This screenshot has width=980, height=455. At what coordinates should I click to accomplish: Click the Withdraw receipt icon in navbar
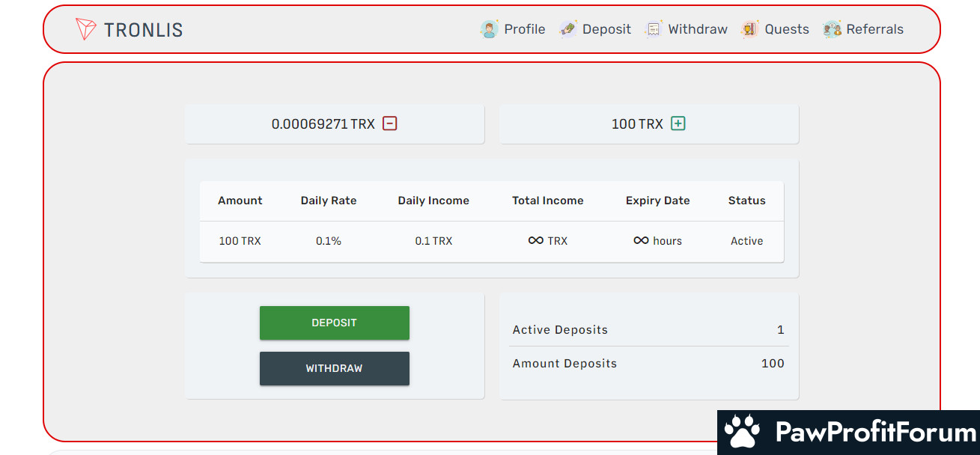[653, 29]
